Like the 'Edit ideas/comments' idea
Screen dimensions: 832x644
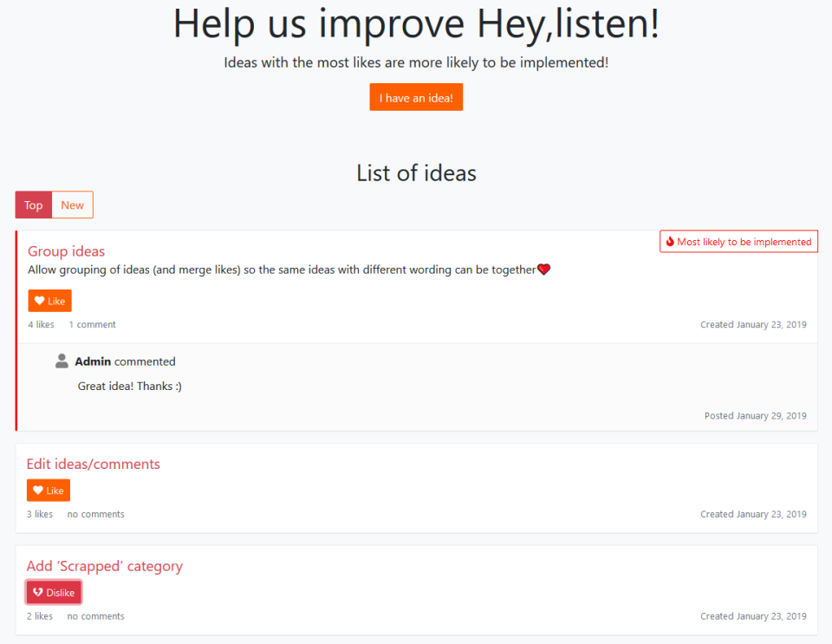coord(49,491)
